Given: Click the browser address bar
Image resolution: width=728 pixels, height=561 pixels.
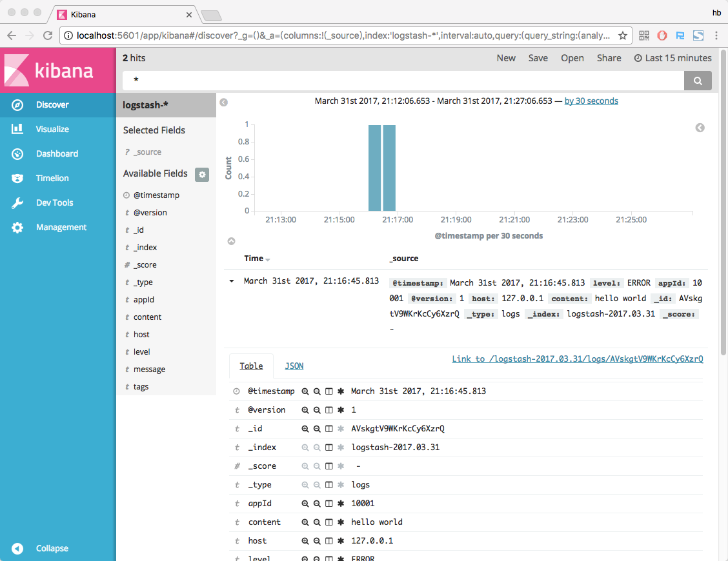Looking at the screenshot, I should point(345,35).
